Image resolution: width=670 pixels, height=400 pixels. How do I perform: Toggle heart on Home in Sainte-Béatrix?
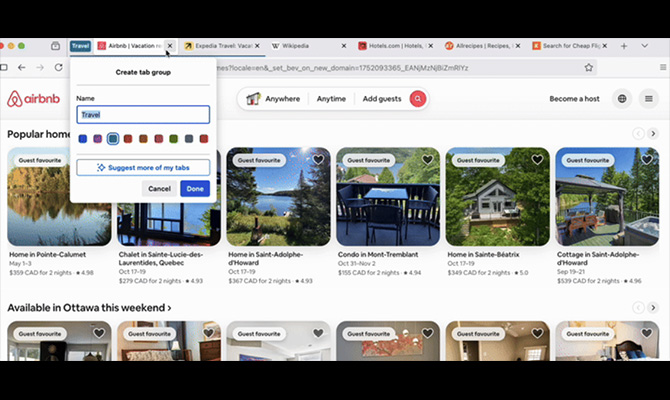tap(537, 160)
